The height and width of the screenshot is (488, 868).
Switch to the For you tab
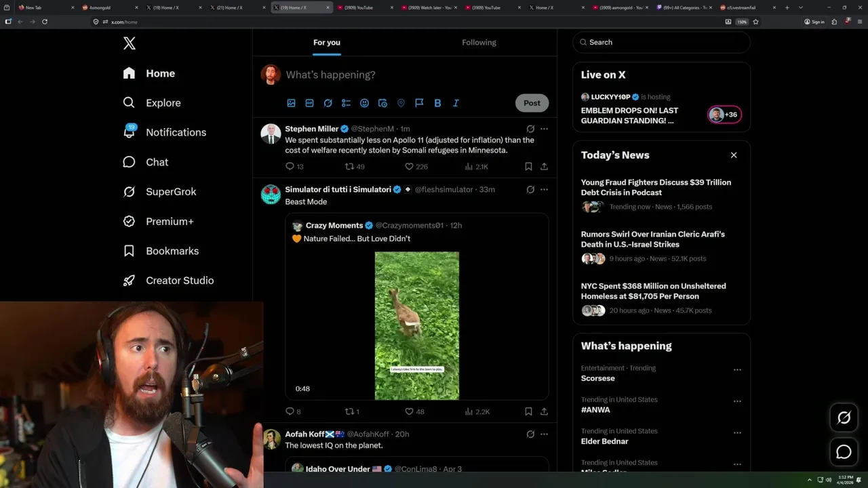tap(327, 42)
